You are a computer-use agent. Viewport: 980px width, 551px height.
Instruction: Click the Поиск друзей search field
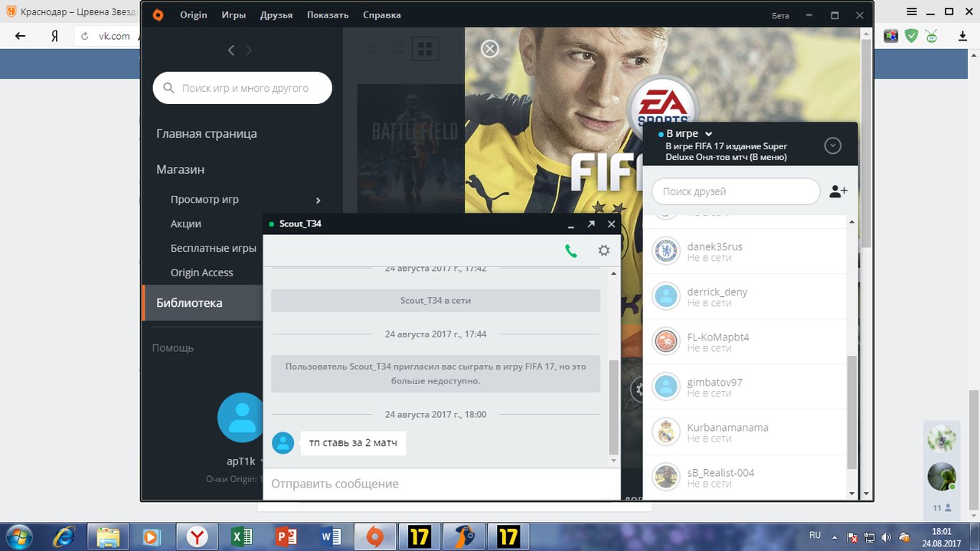(736, 191)
